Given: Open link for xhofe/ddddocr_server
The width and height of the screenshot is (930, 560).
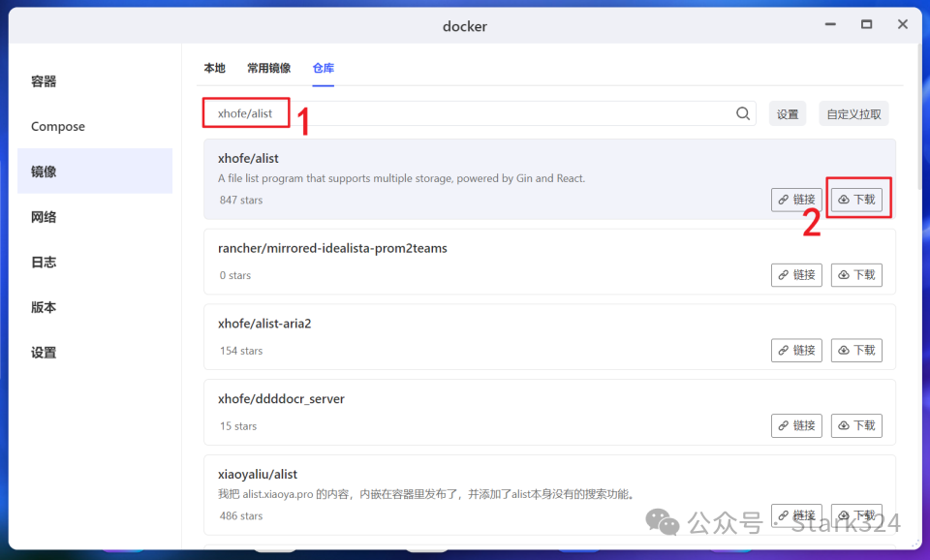Looking at the screenshot, I should pos(796,425).
